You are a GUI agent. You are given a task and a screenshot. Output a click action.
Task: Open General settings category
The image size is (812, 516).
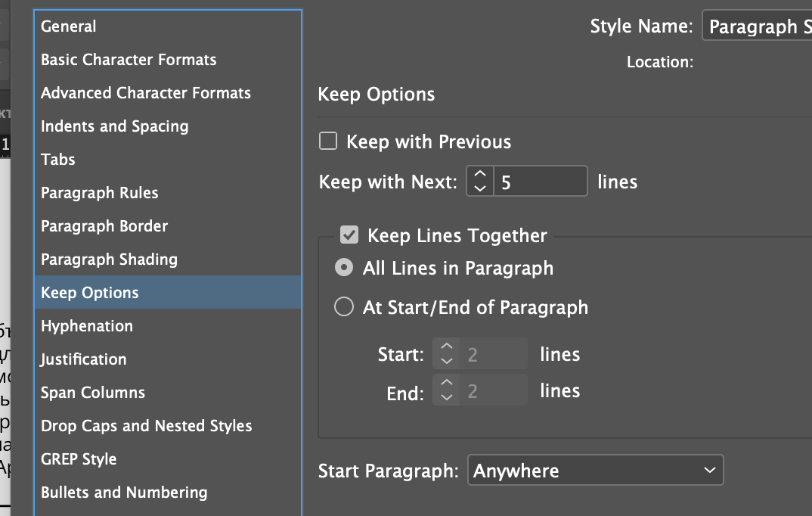click(69, 26)
